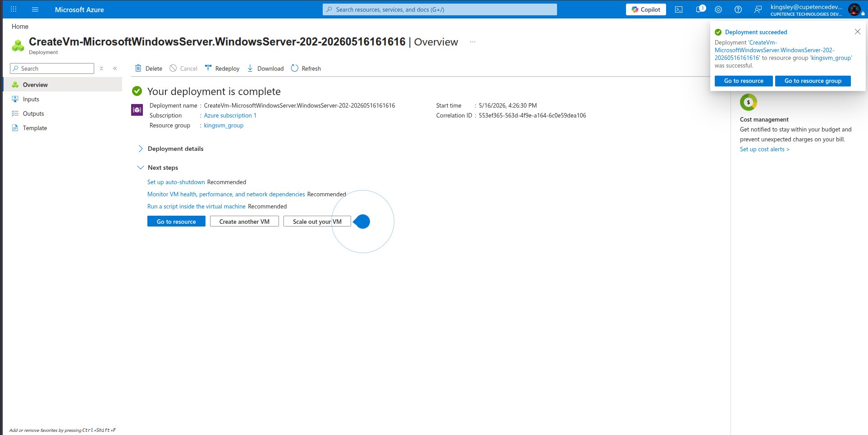Focus the global search resources box

coord(440,9)
